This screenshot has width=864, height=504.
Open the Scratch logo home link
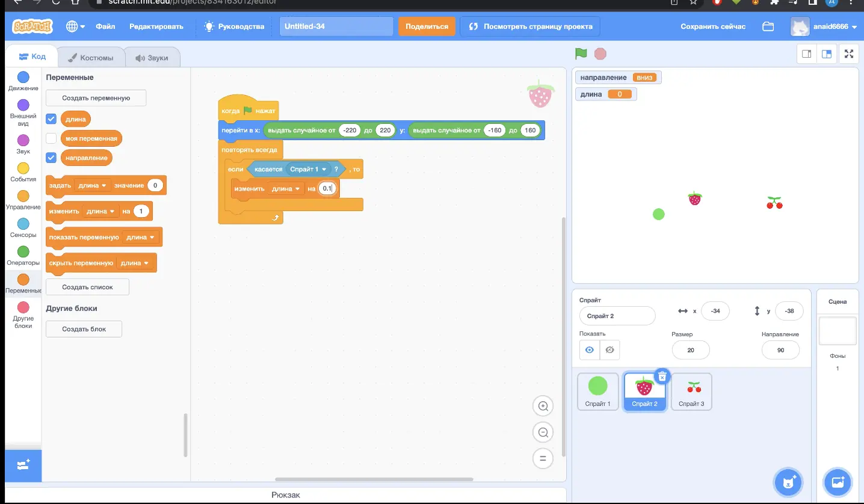32,26
